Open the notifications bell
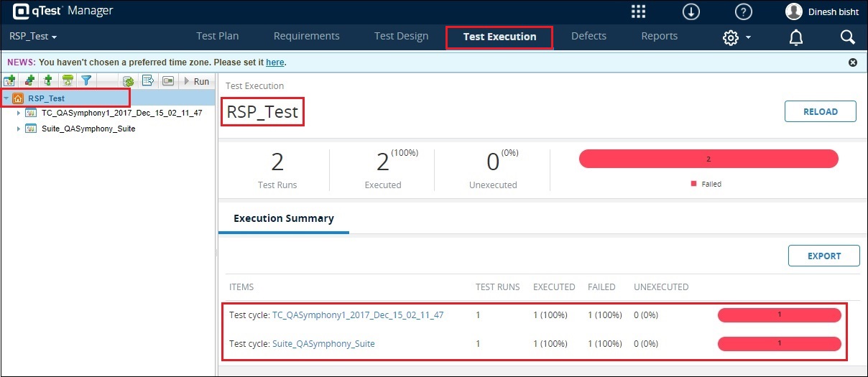Image resolution: width=868 pixels, height=377 pixels. (x=796, y=37)
